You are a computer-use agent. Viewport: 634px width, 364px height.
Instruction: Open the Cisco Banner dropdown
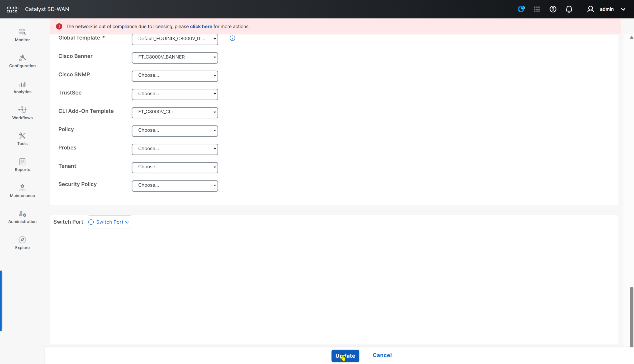click(x=175, y=58)
